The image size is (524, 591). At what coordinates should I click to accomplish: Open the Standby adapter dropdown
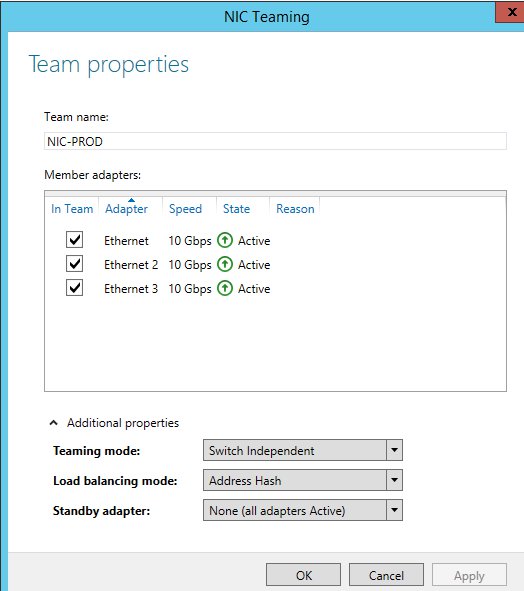pos(394,510)
